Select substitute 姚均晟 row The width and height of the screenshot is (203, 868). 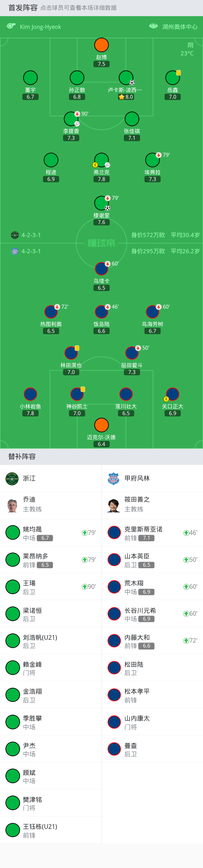pyautogui.click(x=50, y=533)
